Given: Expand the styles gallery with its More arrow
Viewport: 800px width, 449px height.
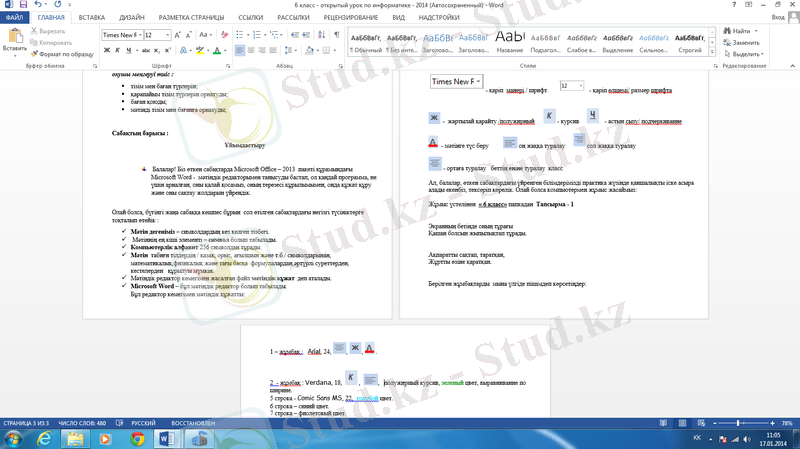Looking at the screenshot, I should tap(710, 52).
